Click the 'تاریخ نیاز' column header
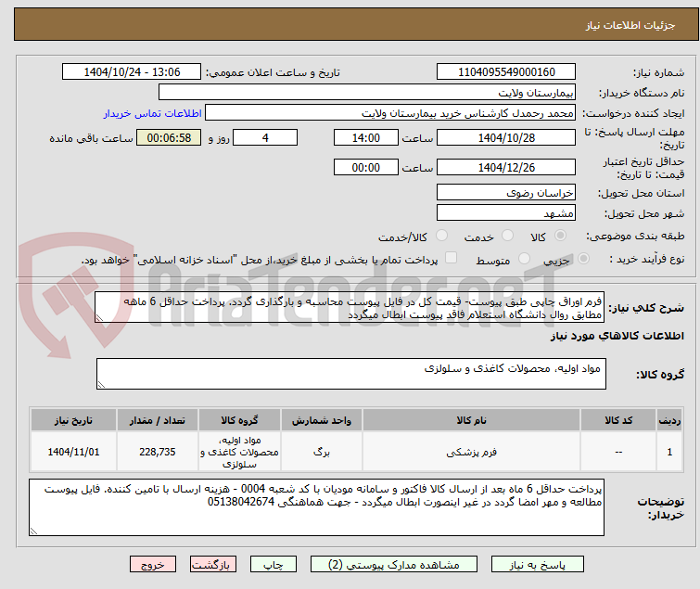This screenshot has width=700, height=589. 73,420
